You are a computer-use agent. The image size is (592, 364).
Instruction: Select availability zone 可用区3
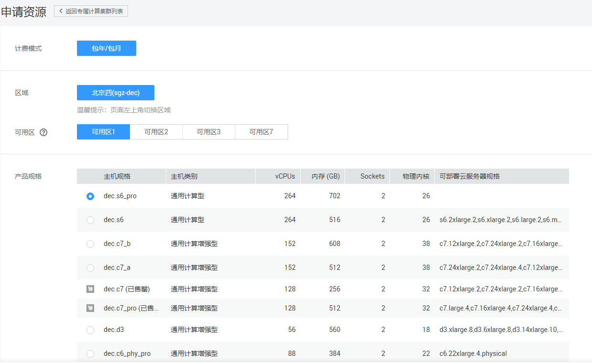[x=209, y=132]
